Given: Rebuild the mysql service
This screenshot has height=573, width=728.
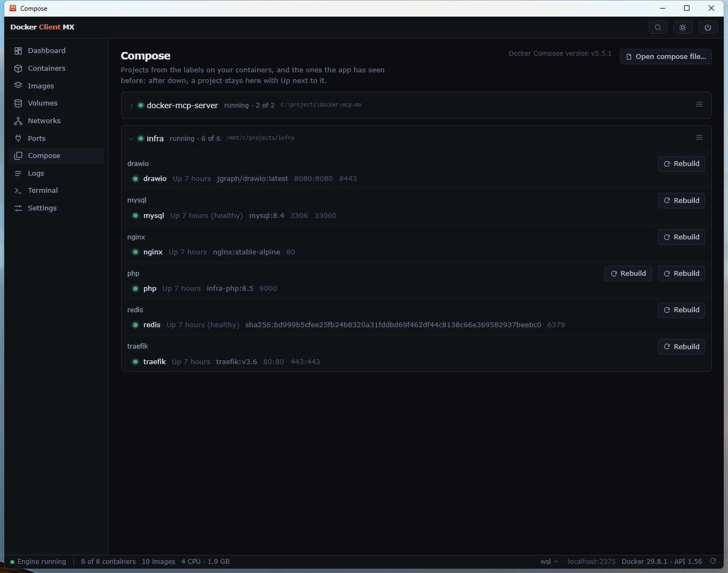Looking at the screenshot, I should 681,201.
